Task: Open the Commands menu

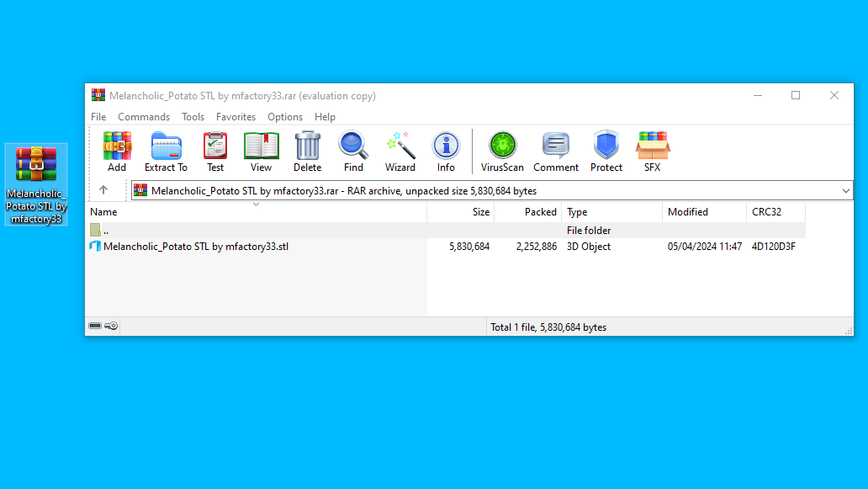Action: click(144, 117)
